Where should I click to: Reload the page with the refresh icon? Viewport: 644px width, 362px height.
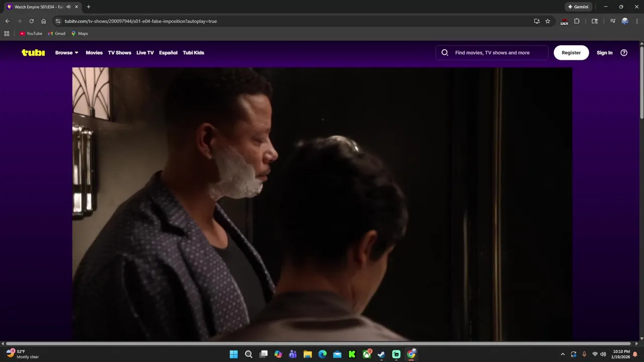click(31, 21)
